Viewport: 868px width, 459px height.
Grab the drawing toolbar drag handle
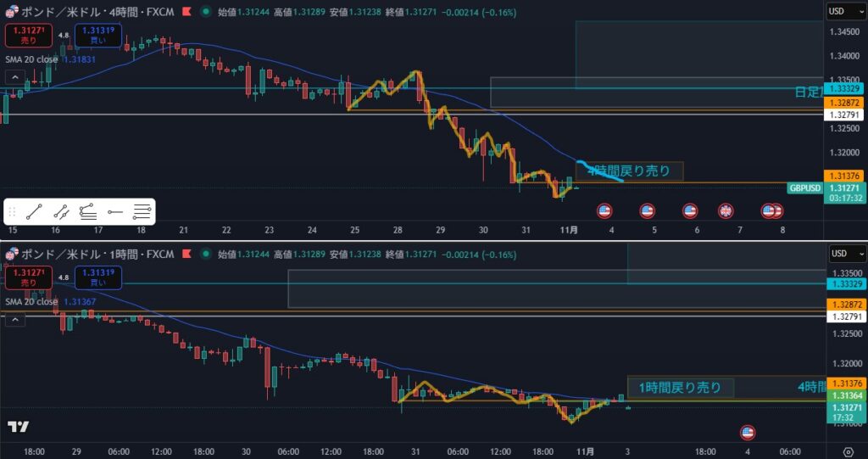(x=12, y=212)
